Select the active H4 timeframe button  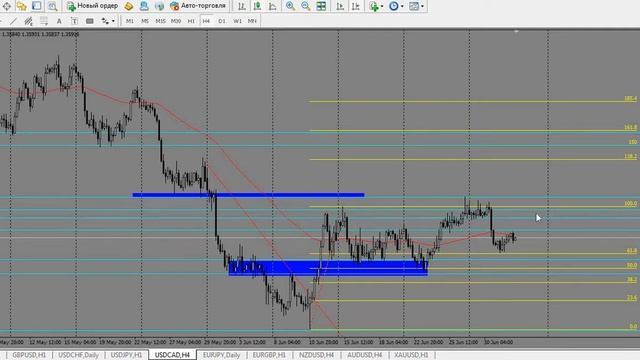click(x=206, y=21)
